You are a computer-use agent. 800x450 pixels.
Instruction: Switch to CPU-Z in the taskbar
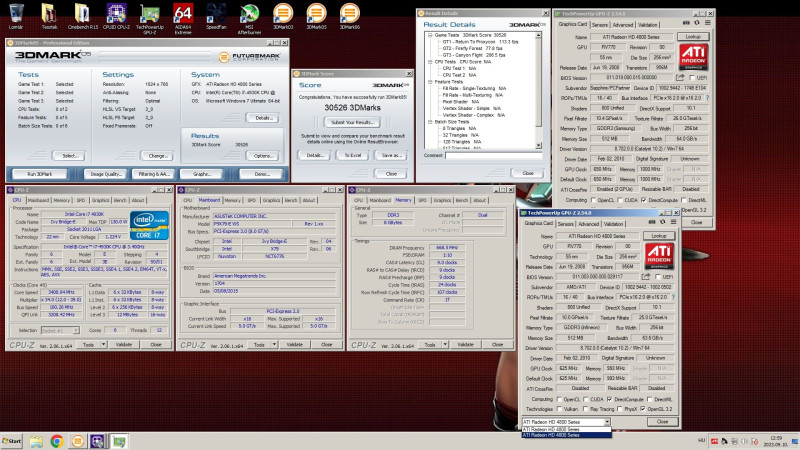coord(97,441)
